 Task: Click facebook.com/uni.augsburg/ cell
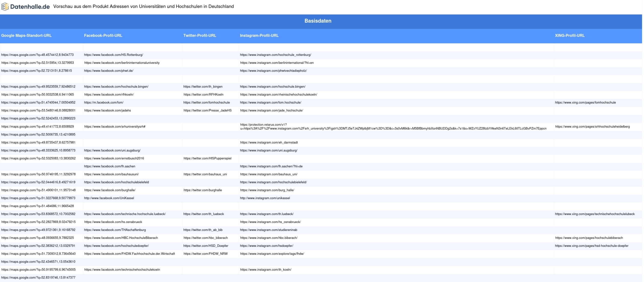click(x=112, y=151)
